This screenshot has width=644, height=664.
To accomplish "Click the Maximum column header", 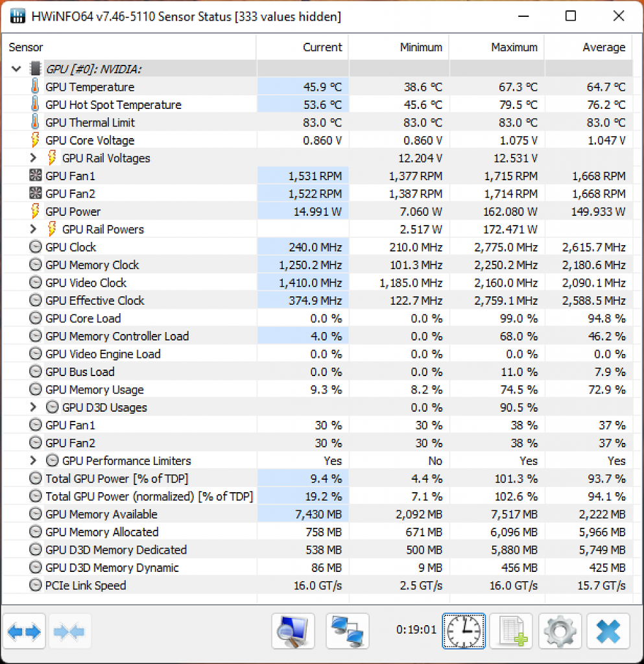I will [x=497, y=47].
